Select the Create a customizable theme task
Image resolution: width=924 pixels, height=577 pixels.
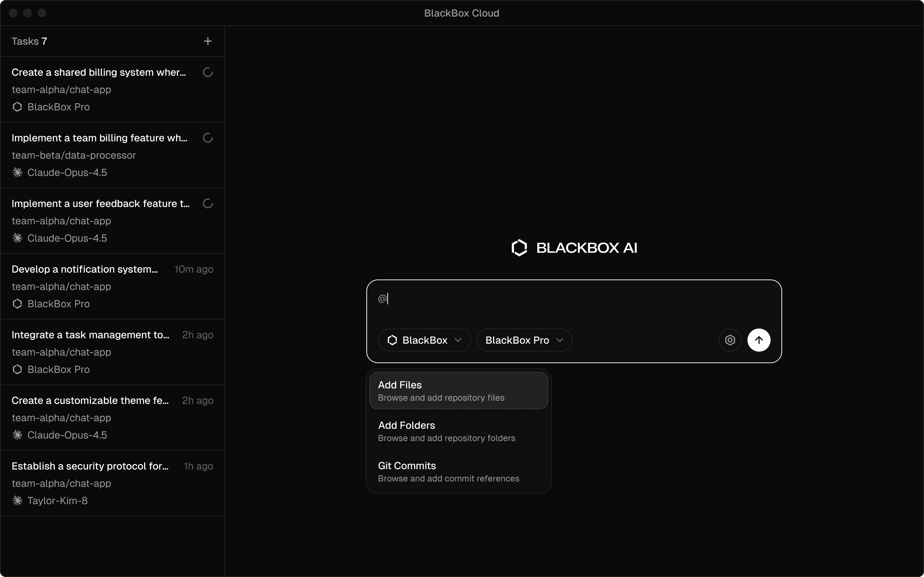pos(90,401)
